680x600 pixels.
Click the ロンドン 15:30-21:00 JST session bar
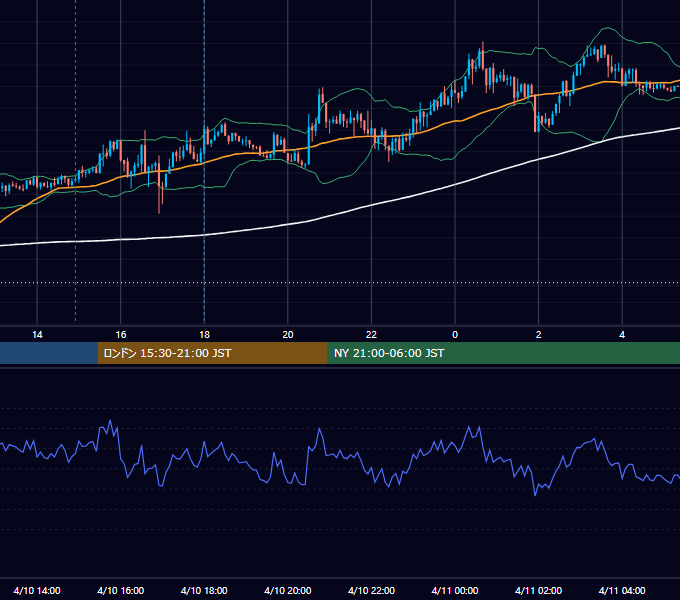click(212, 353)
